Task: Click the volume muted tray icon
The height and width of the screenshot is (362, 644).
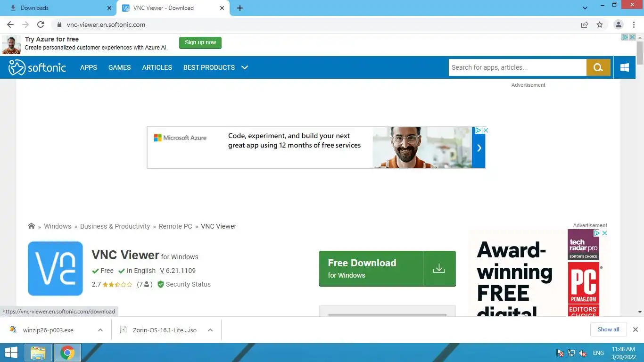Action: [x=583, y=353]
